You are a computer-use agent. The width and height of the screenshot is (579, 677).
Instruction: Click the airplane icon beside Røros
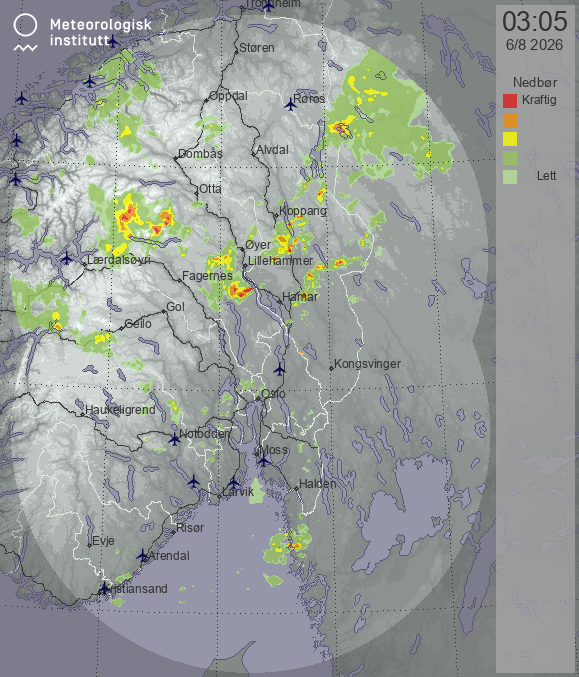click(x=291, y=104)
